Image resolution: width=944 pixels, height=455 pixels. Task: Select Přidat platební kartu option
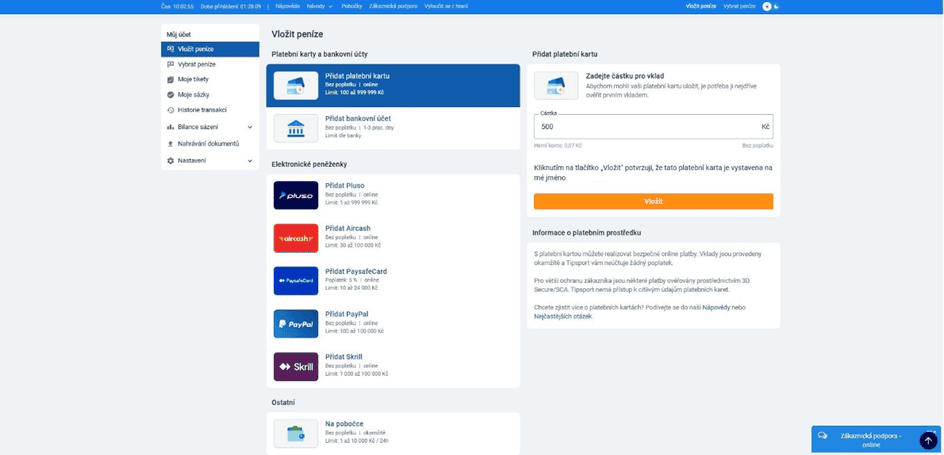[393, 85]
